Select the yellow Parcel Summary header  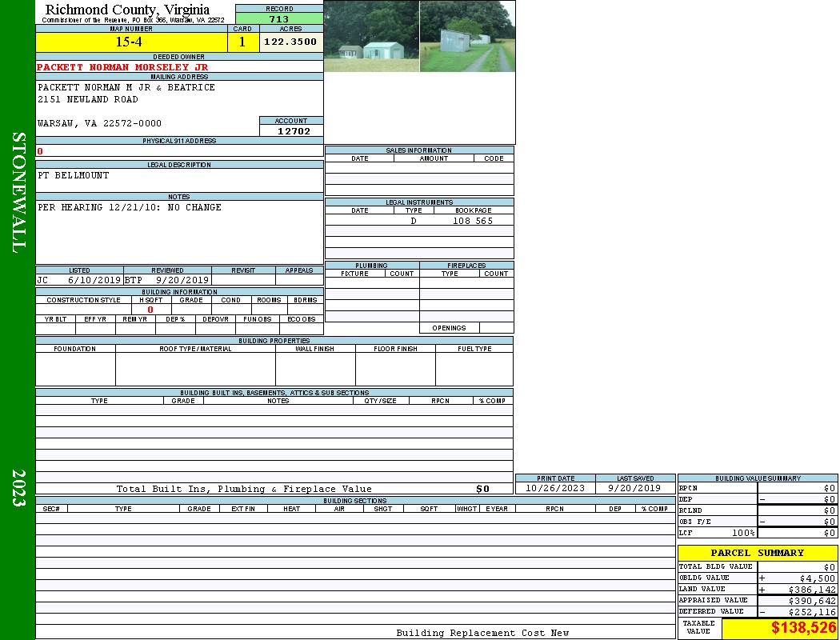pos(757,553)
